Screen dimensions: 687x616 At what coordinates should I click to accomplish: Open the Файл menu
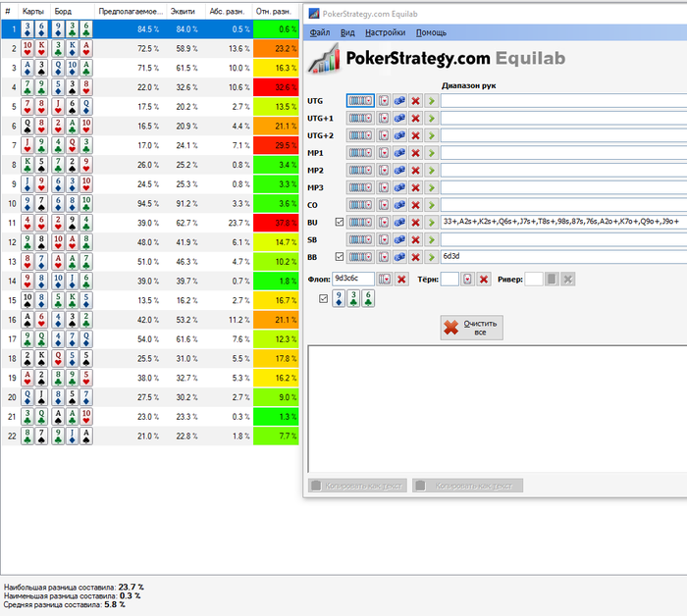click(320, 32)
